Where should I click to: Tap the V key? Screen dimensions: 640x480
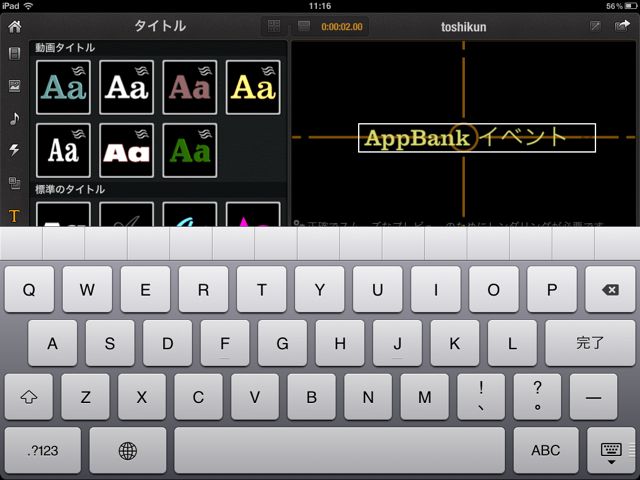click(255, 397)
